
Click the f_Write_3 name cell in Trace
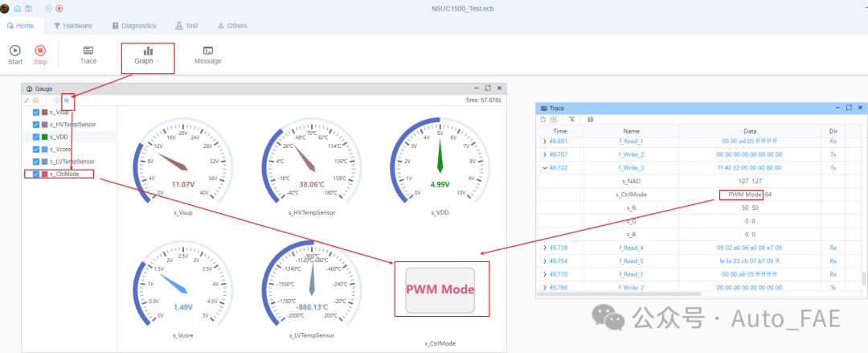pos(631,168)
